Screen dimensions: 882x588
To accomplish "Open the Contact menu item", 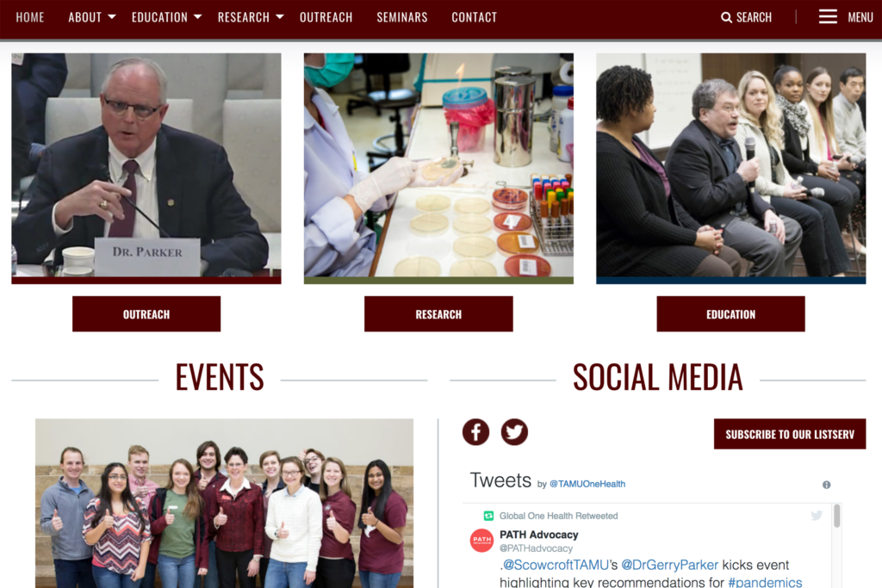I will pyautogui.click(x=475, y=17).
